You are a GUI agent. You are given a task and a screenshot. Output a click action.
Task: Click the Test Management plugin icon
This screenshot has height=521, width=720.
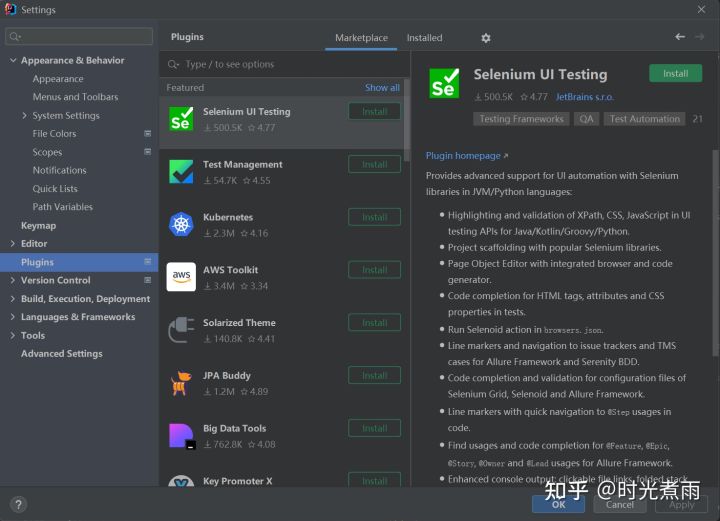point(181,172)
